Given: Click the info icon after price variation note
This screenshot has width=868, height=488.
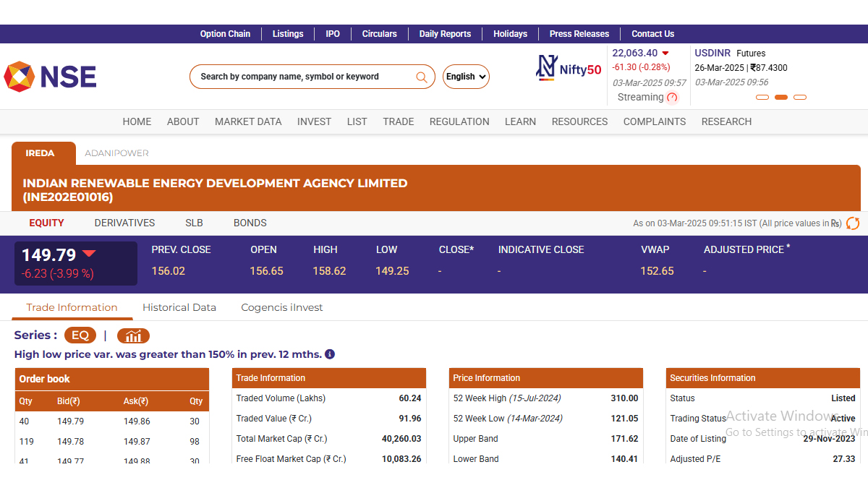Looking at the screenshot, I should point(330,354).
